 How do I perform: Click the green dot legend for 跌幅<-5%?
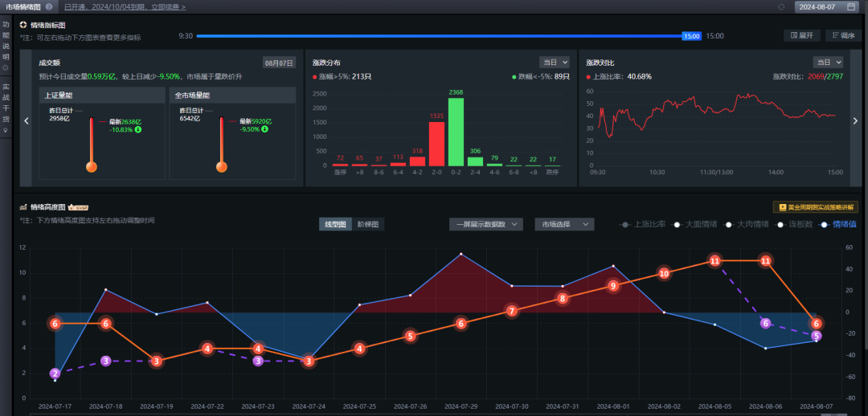click(x=514, y=77)
